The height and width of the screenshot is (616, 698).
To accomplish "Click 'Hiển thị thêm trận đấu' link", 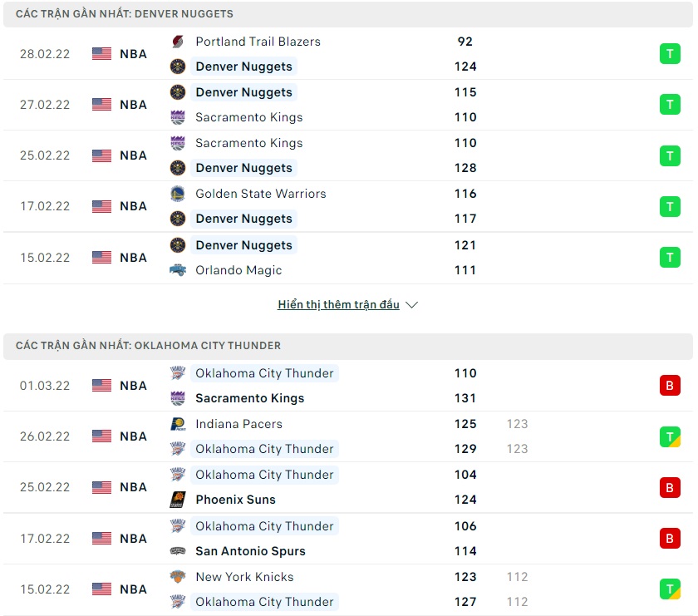I will pos(338,305).
